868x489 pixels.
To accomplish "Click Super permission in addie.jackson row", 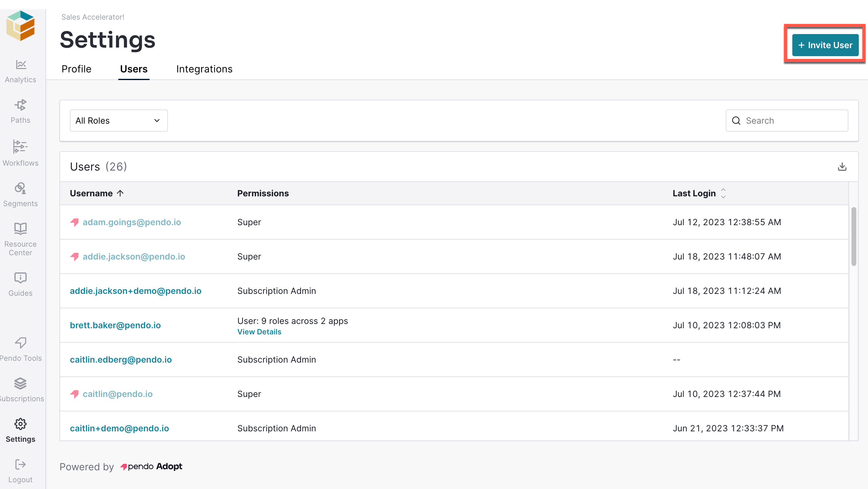I will point(249,257).
